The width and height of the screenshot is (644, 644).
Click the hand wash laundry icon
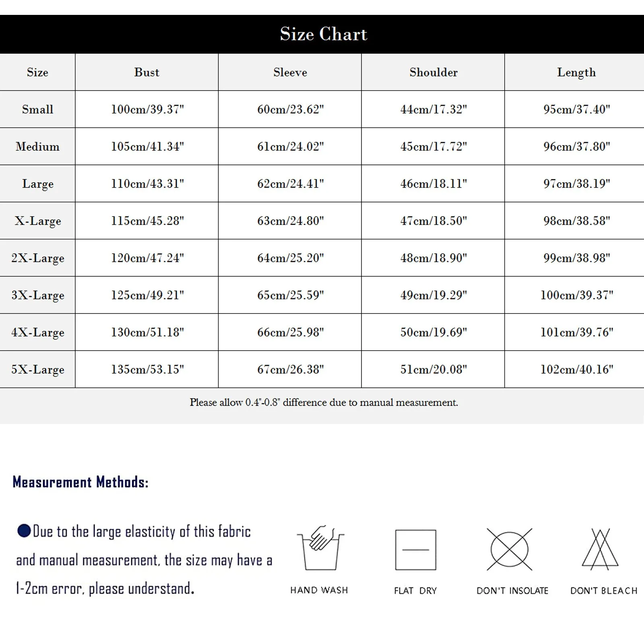(x=321, y=549)
